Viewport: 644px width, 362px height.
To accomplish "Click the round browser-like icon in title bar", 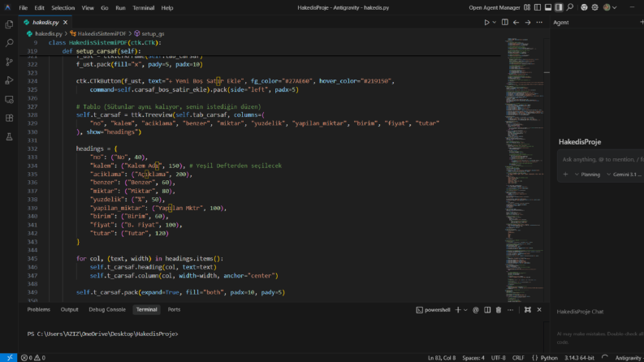I will pos(584,7).
